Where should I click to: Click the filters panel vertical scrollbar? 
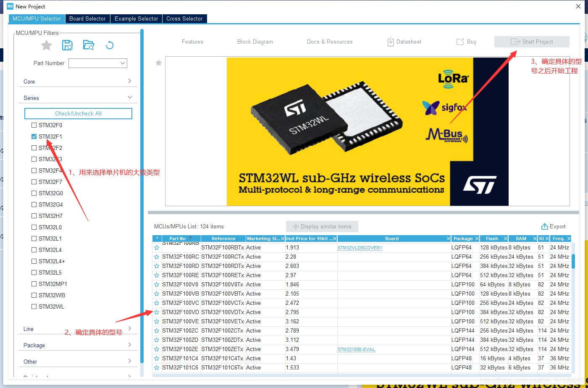(142, 195)
